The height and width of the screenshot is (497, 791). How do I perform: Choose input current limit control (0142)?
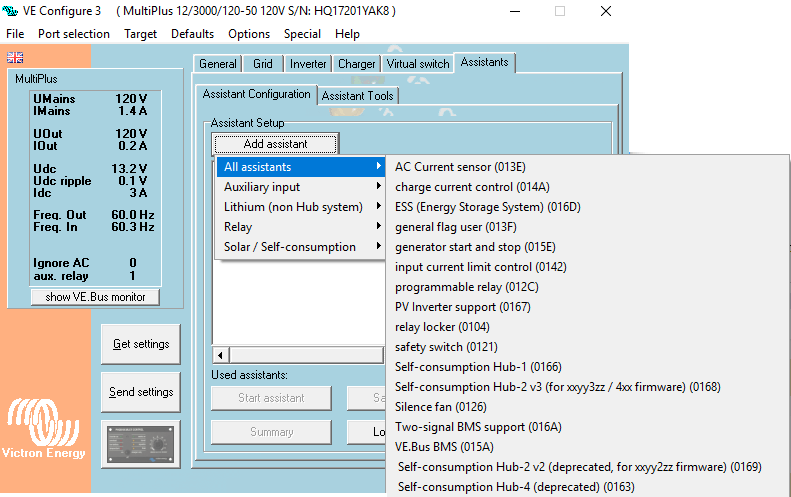(x=588, y=267)
